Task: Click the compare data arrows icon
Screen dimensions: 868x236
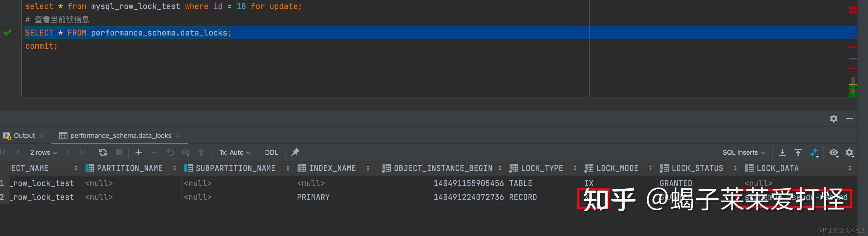Action: coord(814,153)
